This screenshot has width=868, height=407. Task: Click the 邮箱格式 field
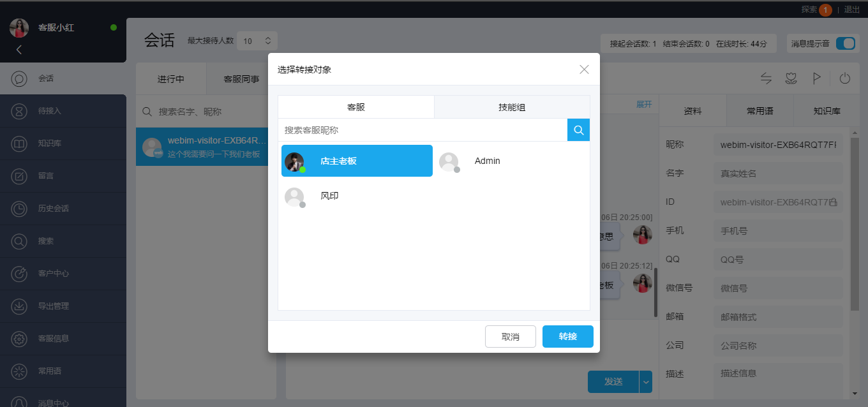[x=778, y=317]
